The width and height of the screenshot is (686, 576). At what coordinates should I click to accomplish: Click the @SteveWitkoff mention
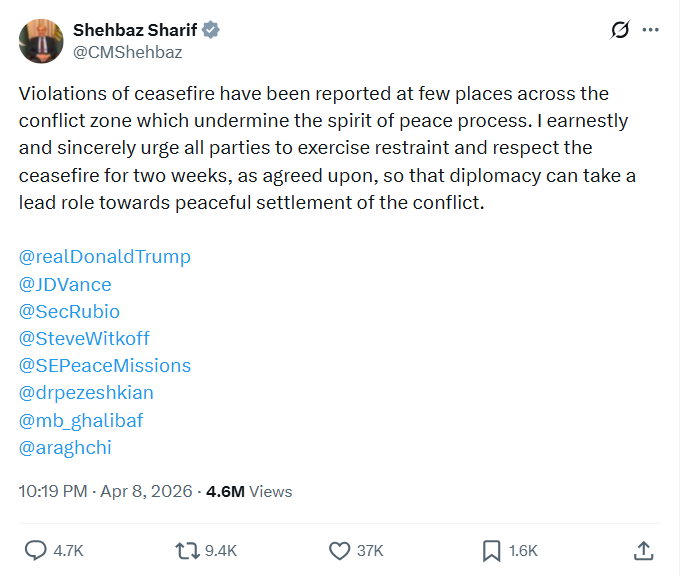coord(84,338)
